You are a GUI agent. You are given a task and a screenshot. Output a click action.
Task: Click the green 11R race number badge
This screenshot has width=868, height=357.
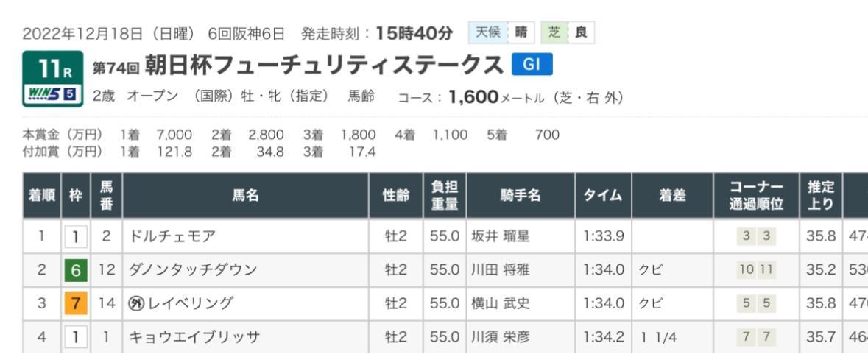click(x=49, y=71)
